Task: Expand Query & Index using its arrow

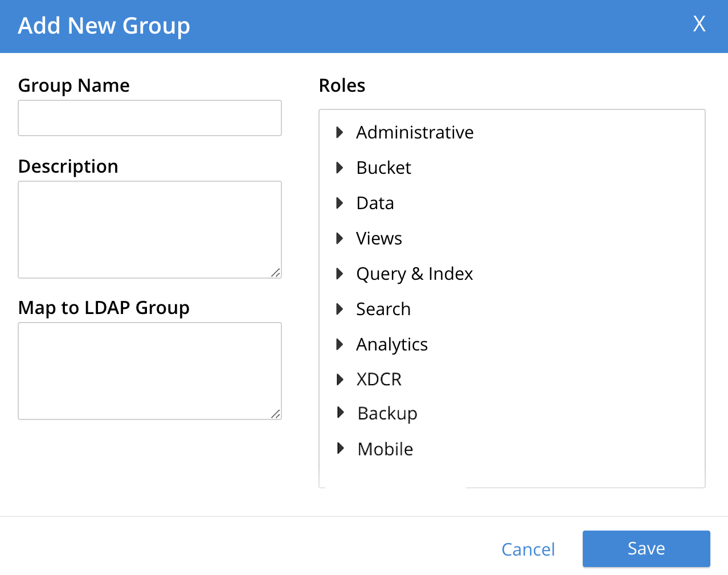Action: [x=340, y=274]
